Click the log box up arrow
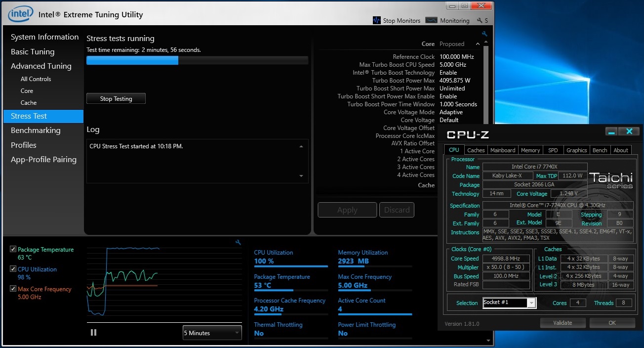644x348 pixels. (x=301, y=146)
